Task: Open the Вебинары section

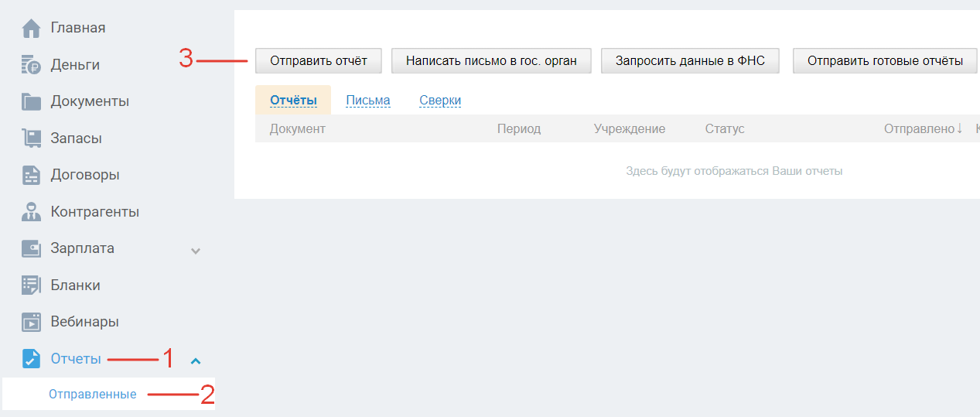Action: coord(85,322)
